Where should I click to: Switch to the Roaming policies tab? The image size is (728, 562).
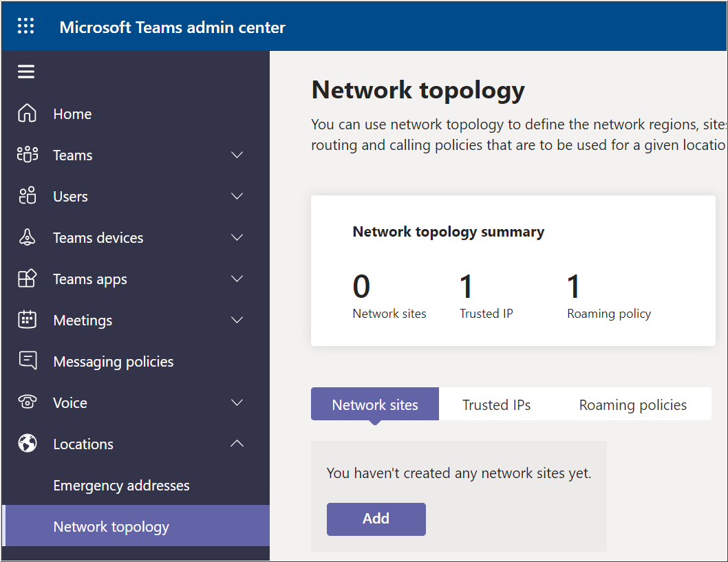point(632,404)
